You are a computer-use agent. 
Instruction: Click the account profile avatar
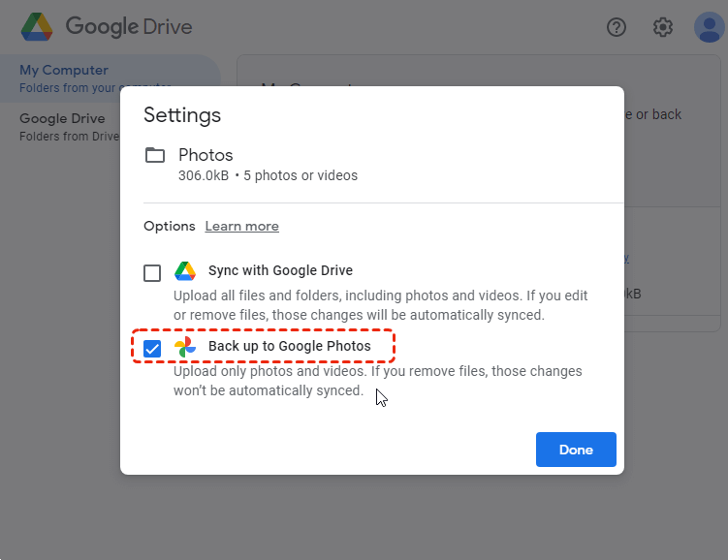[709, 27]
